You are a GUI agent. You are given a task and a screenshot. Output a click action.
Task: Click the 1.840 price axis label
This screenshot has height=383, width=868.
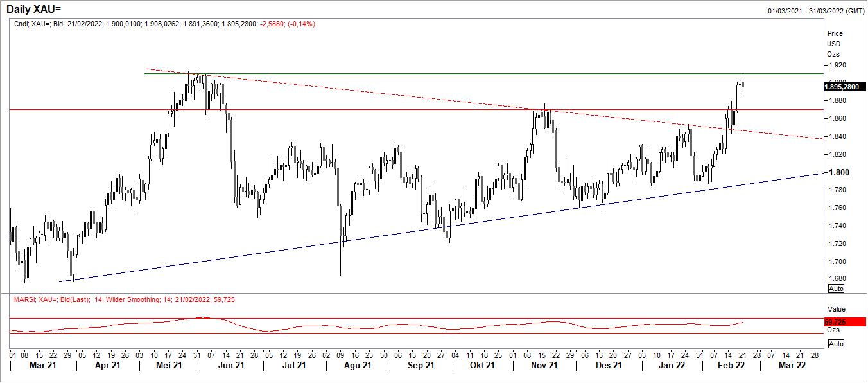click(836, 137)
